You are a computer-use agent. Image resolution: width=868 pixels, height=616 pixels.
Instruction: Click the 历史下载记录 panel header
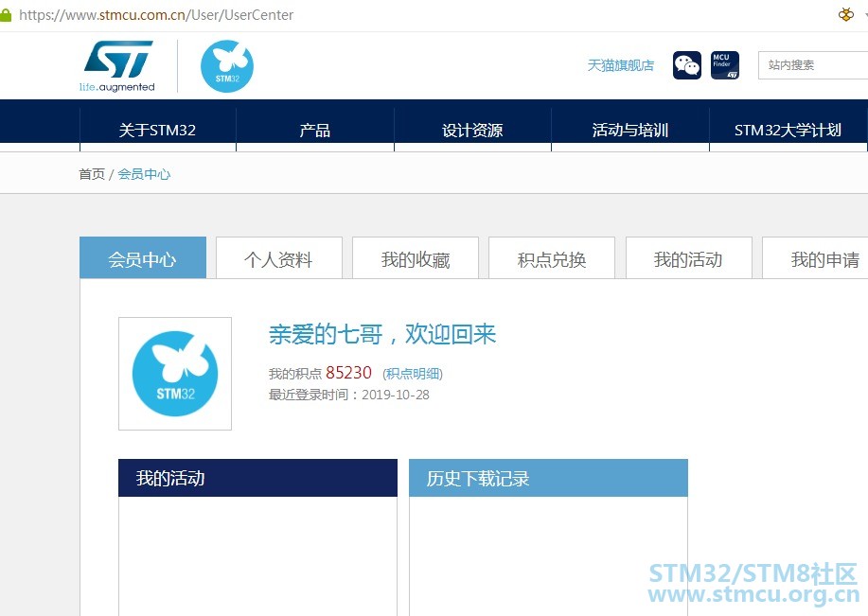coord(549,478)
